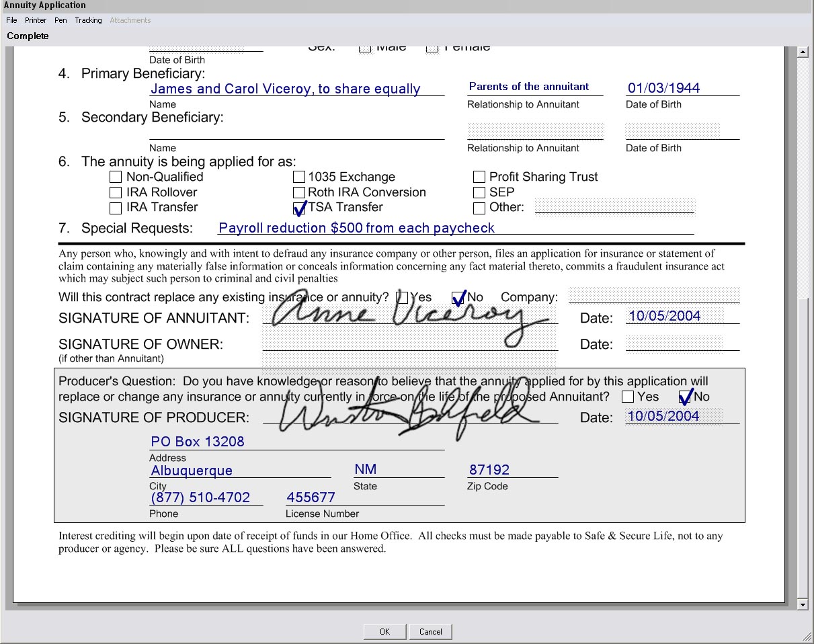This screenshot has width=814, height=644.
Task: Click the Cancel button
Action: (431, 632)
